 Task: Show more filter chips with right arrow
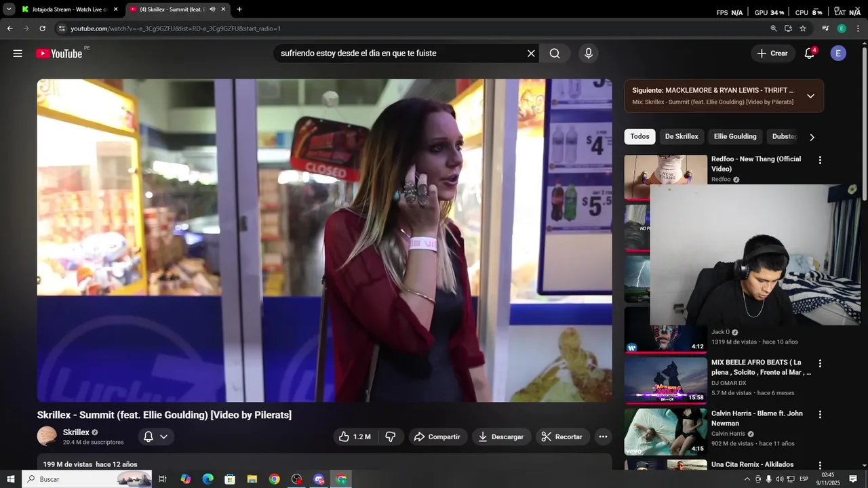(812, 137)
